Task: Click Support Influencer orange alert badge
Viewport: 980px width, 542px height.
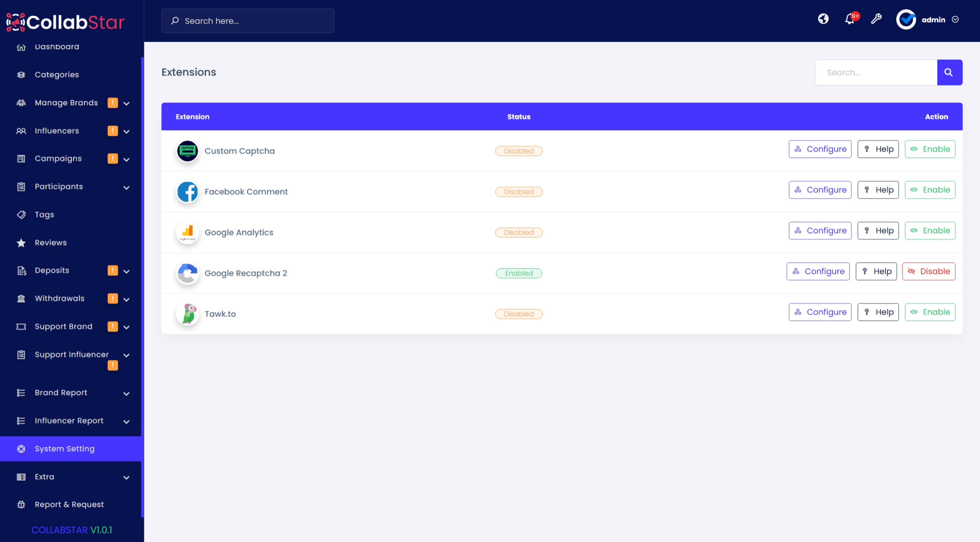Action: click(113, 365)
